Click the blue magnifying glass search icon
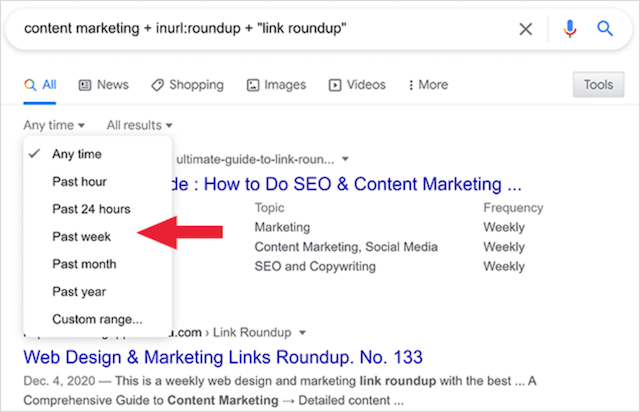Screen dimensions: 640x412 point(605,29)
